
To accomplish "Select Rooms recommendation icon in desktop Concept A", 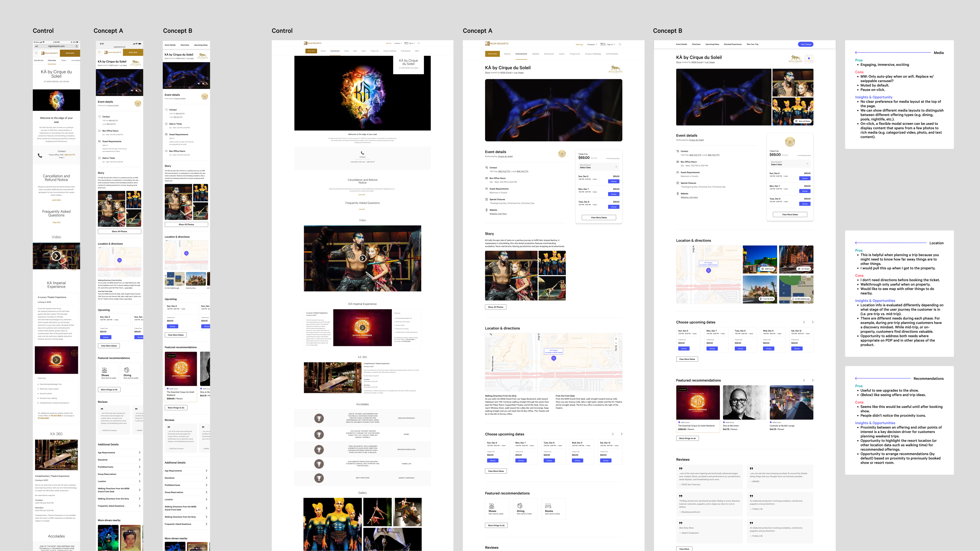I will click(x=548, y=506).
